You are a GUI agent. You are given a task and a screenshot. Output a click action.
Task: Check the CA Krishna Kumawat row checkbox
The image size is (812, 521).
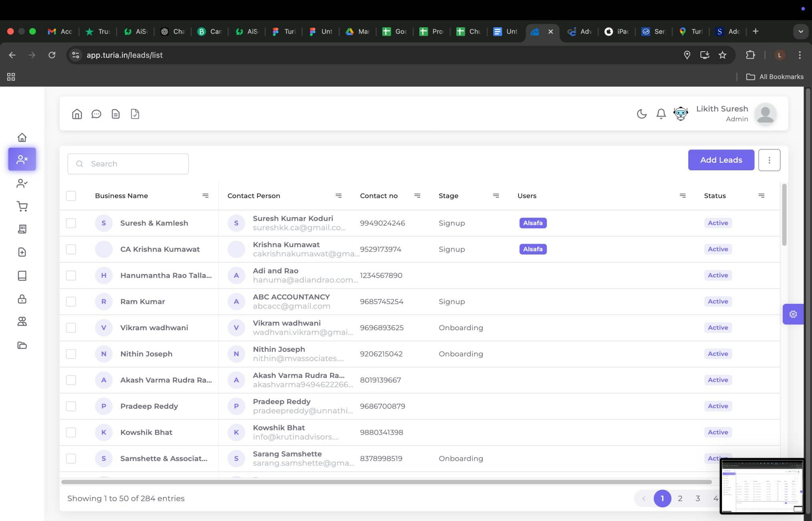(71, 249)
